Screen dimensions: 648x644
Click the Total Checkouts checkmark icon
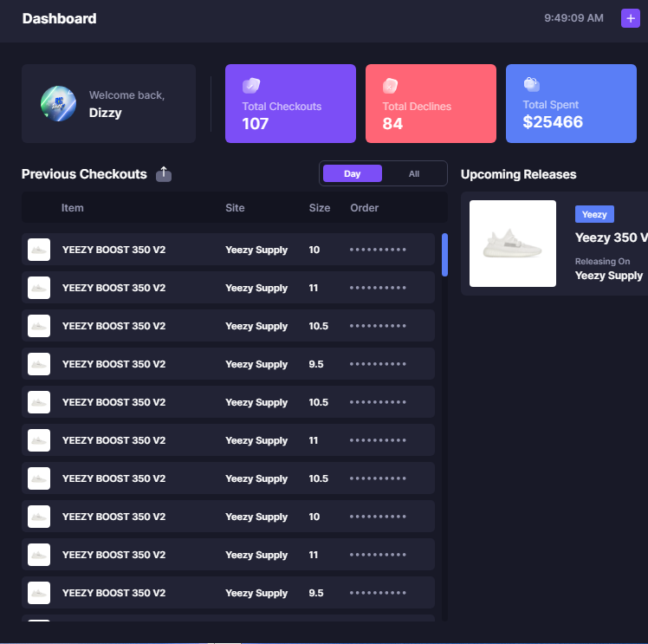(x=251, y=86)
